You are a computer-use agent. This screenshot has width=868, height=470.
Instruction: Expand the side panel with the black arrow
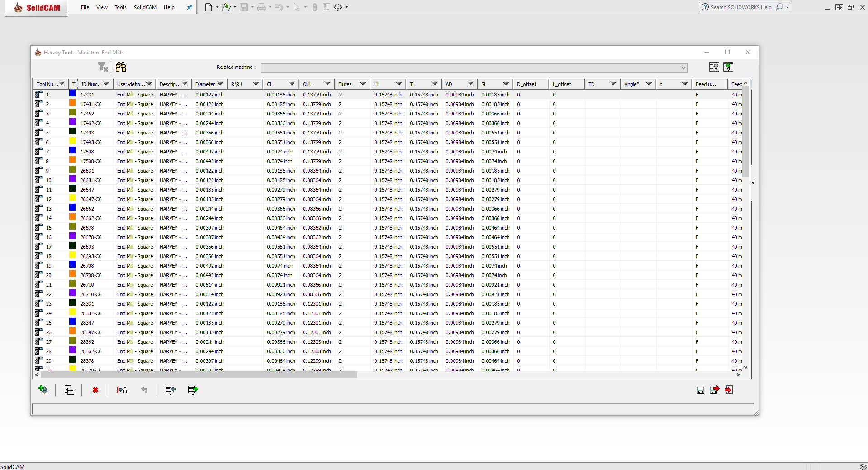coord(754,182)
